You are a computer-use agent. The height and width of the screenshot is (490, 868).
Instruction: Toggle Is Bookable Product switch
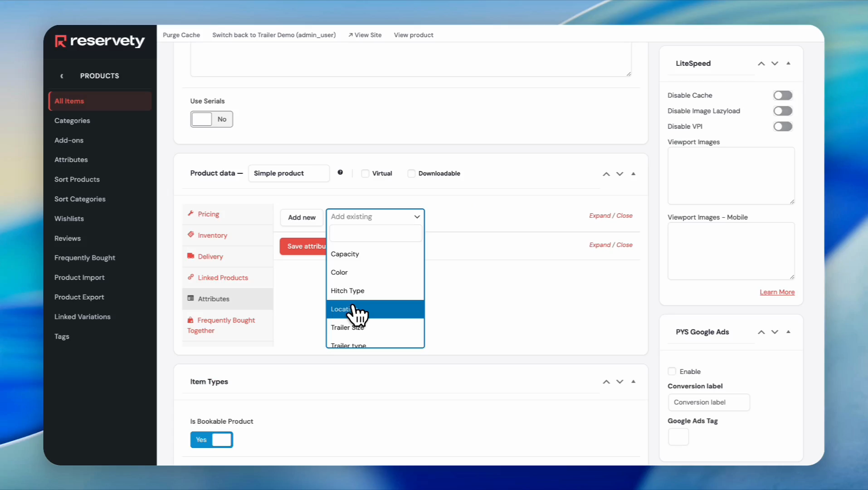click(x=211, y=440)
